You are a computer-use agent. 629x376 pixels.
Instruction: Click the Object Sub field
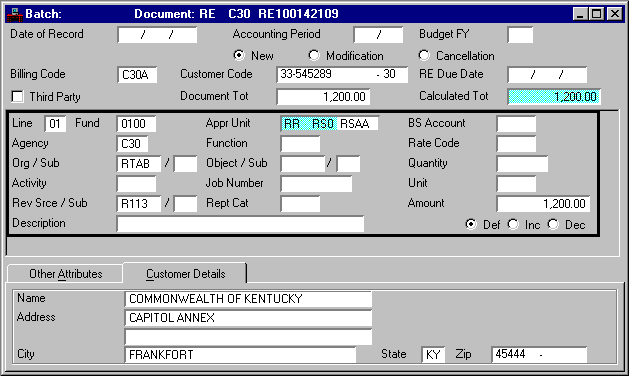[348, 164]
